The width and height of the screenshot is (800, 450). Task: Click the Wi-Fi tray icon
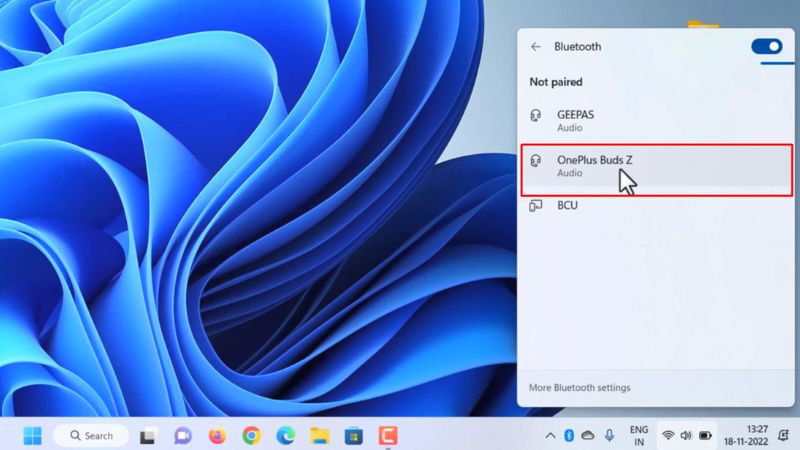click(668, 436)
